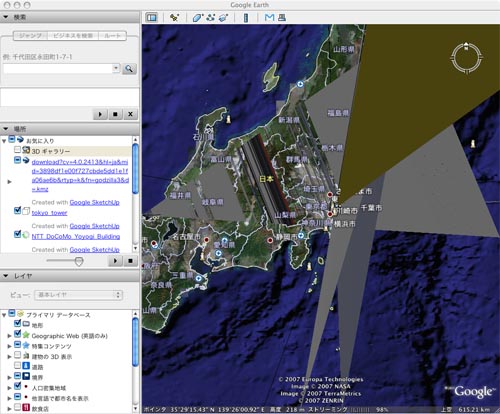Viewport: 500px width, 414px height.
Task: Click the Add Image Overlay icon
Action: (x=223, y=17)
